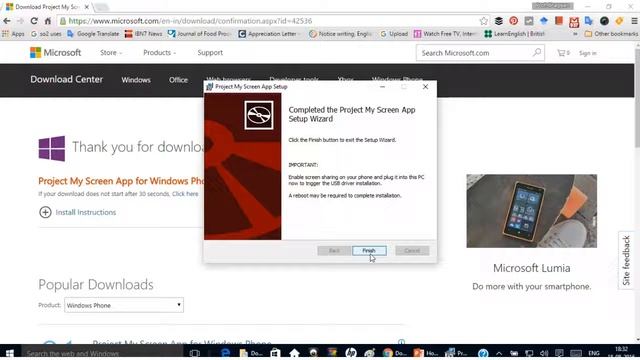640x360 pixels.
Task: Open the Pinterest extension icon
Action: [513, 21]
